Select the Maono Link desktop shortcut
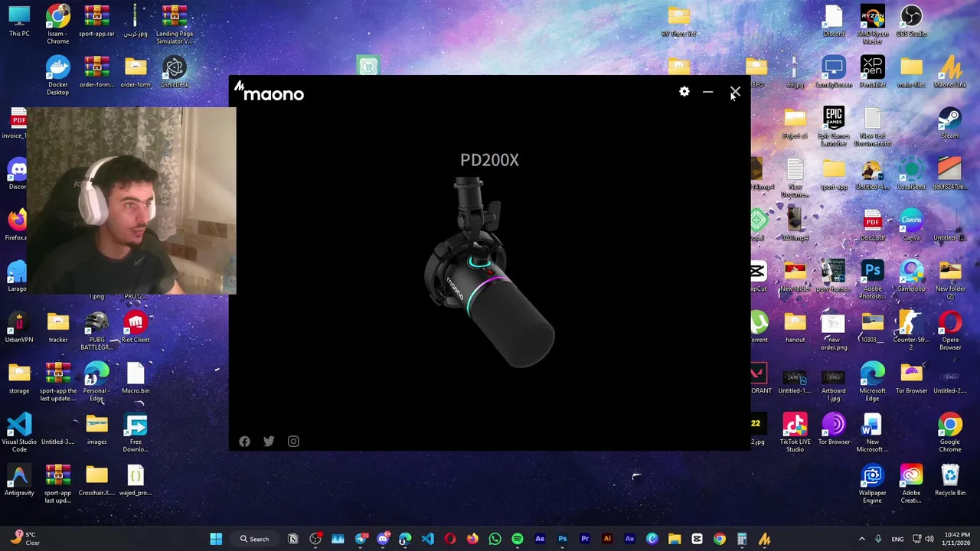 950,73
